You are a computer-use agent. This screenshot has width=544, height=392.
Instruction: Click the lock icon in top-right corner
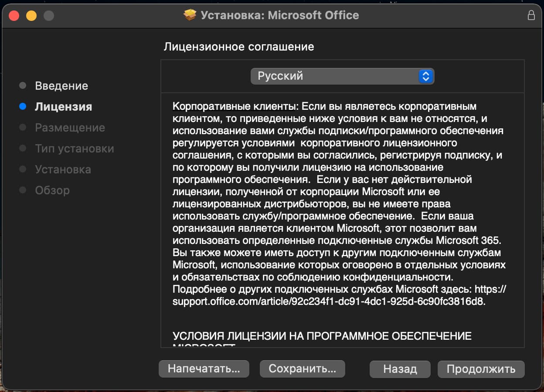pos(531,15)
